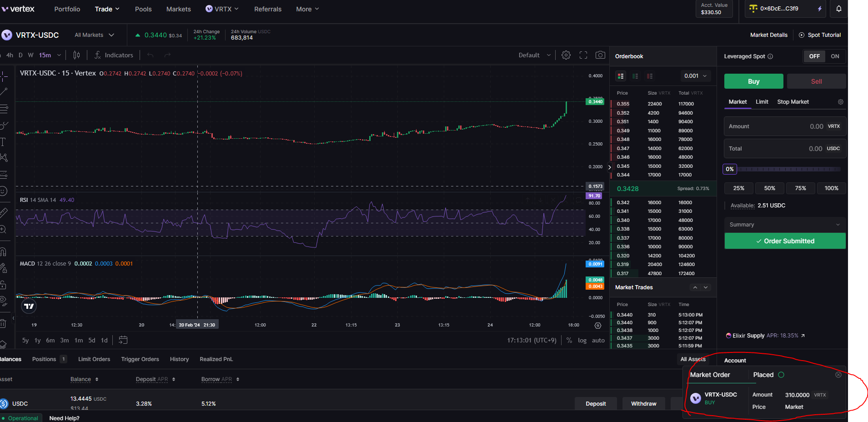The image size is (868, 422).
Task: Click the Total USDC input field
Action: 785,149
